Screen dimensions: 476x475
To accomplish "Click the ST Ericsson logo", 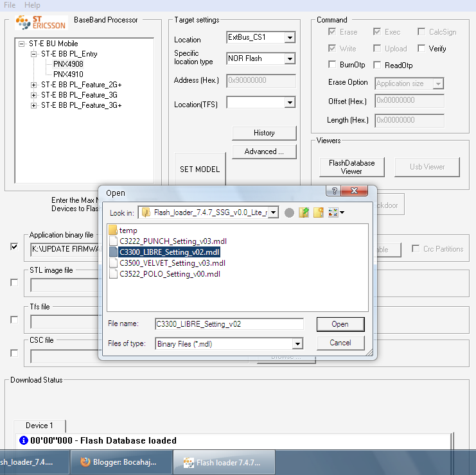I will point(41,22).
